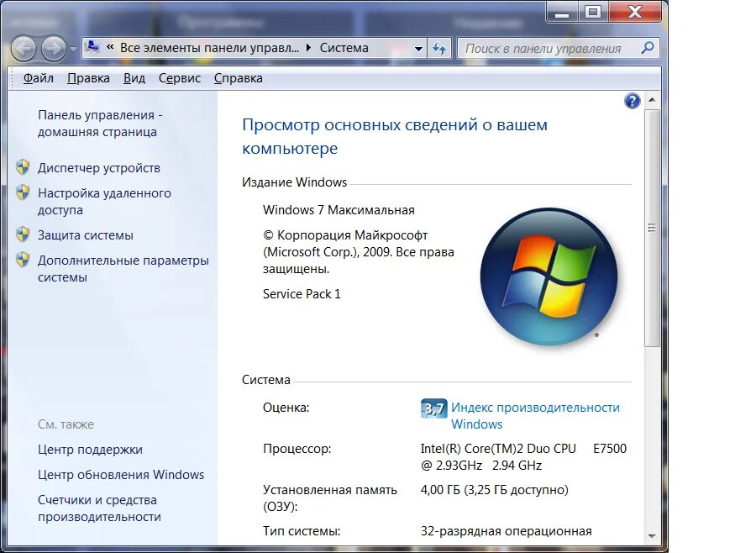This screenshot has width=756, height=553.
Task: Click the scrollbar down arrow
Action: tap(652, 536)
